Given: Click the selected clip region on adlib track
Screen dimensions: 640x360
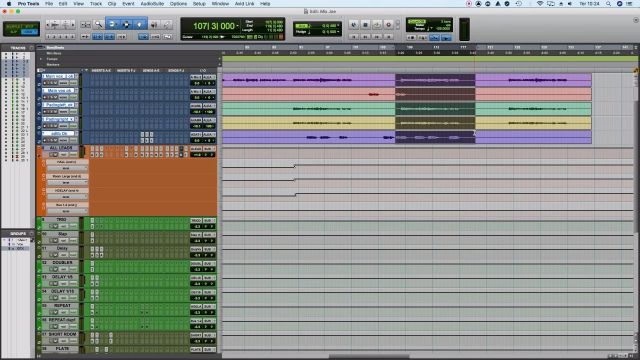Looking at the screenshot, I should coord(435,137).
